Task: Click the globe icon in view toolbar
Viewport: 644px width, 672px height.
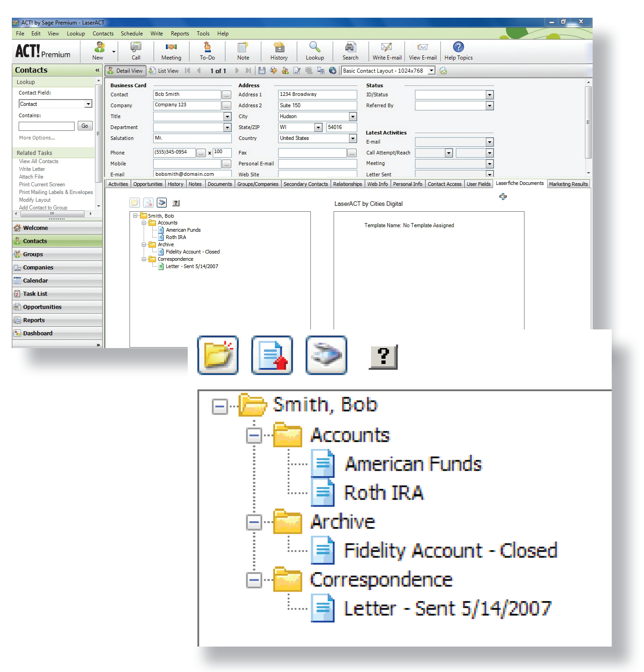Action: [x=333, y=70]
